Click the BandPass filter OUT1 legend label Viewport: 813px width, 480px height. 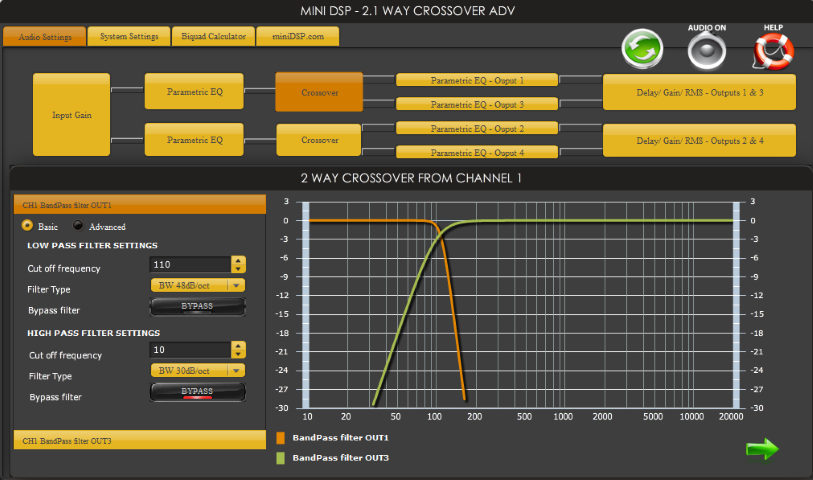(x=340, y=437)
